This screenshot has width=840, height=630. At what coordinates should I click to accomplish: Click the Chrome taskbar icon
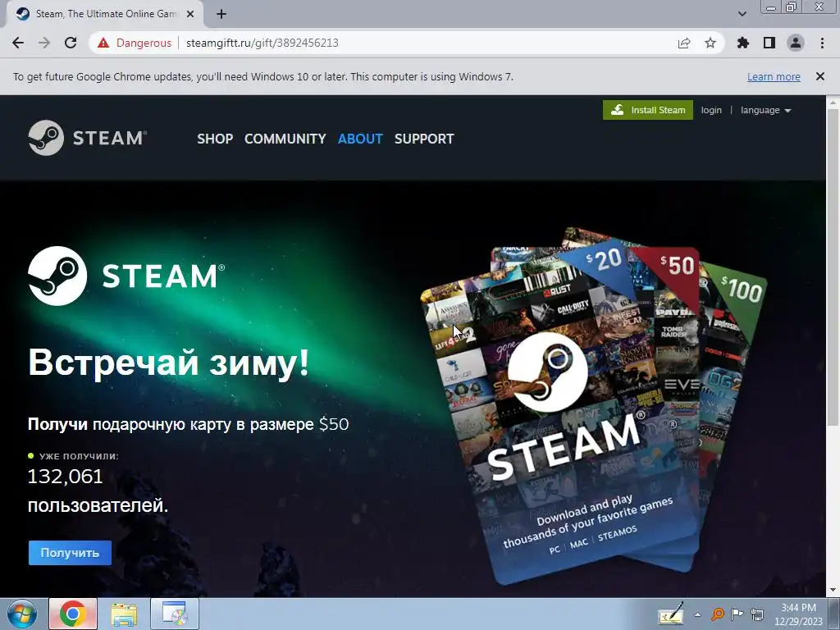[73, 614]
